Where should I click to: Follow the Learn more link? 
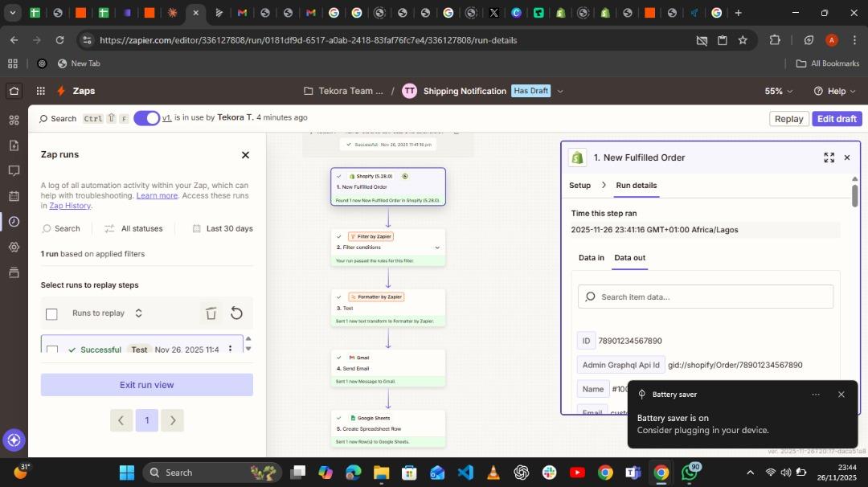tap(157, 195)
